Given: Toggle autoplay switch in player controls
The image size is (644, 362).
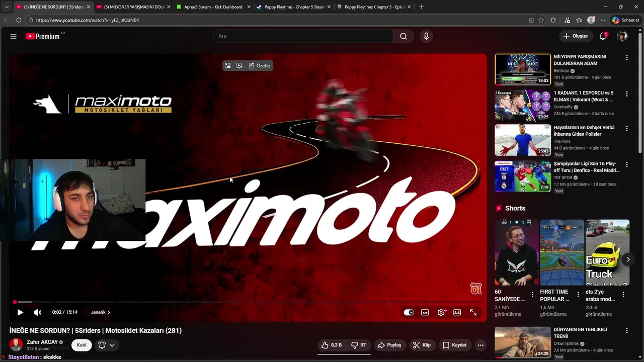Looking at the screenshot, I should 409,312.
